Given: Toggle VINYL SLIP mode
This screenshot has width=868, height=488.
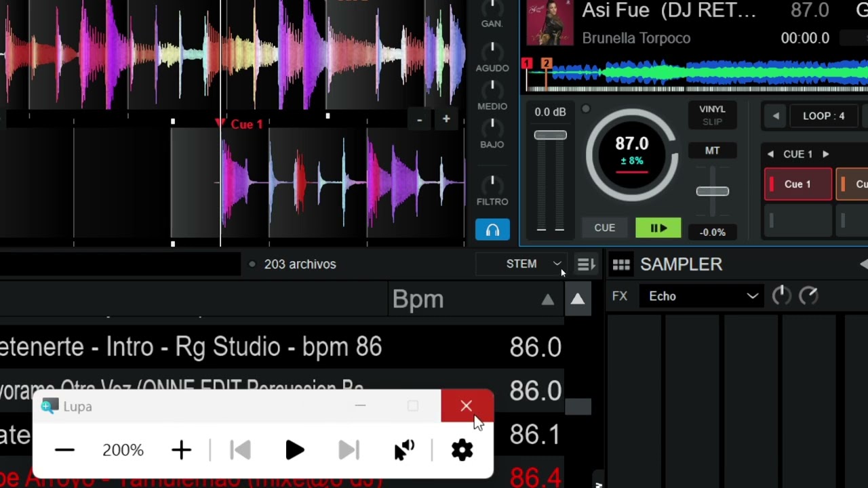Looking at the screenshot, I should [x=712, y=115].
